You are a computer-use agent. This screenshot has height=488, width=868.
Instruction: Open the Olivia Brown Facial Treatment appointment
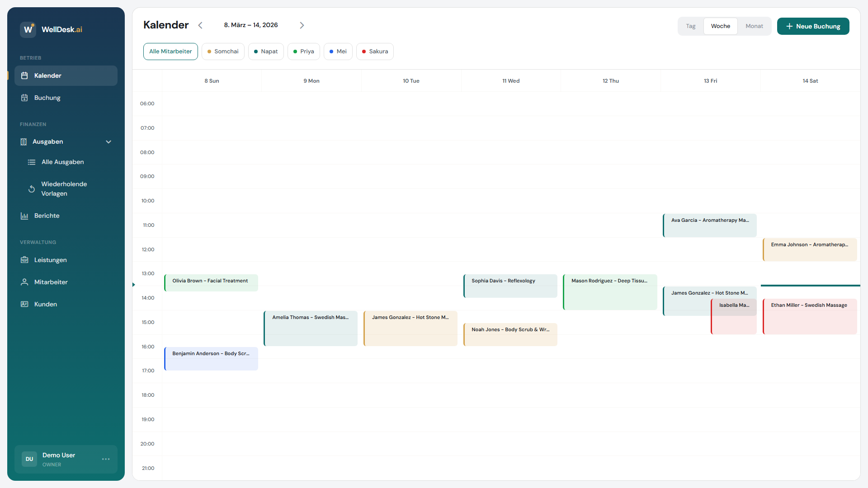tap(211, 282)
